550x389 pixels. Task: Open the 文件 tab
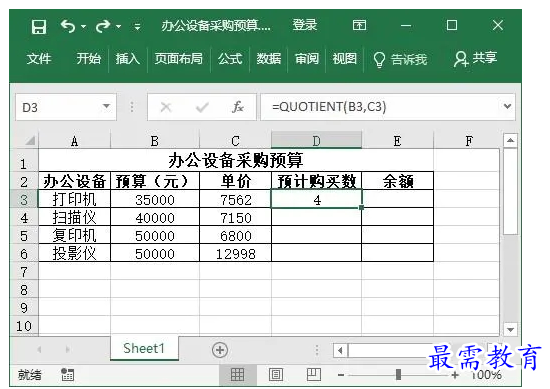[x=39, y=58]
